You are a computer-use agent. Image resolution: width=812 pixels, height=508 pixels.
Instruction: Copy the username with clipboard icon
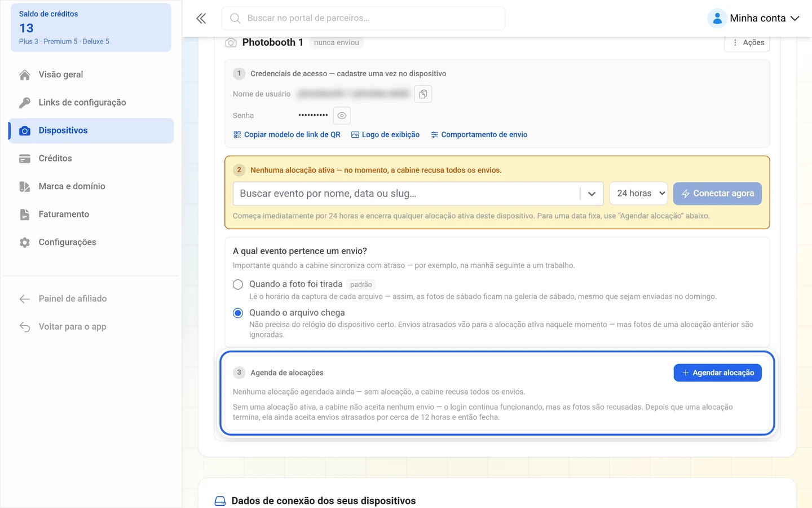pyautogui.click(x=423, y=94)
